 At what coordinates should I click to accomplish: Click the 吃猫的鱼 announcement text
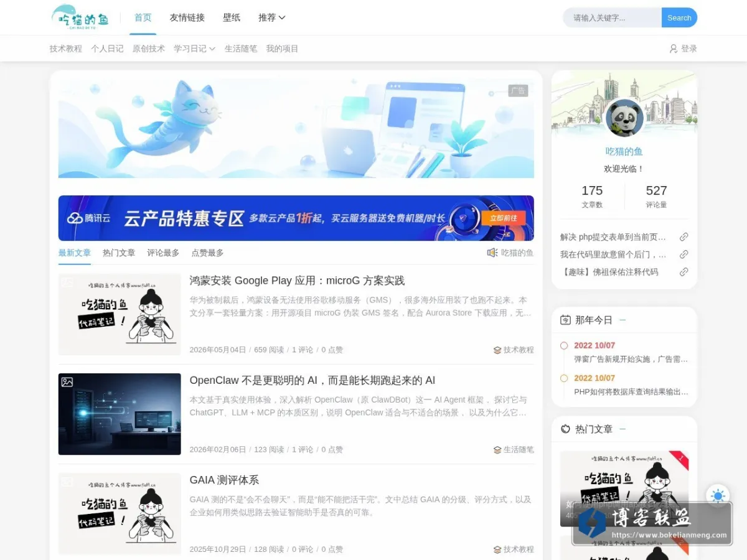[x=517, y=253]
